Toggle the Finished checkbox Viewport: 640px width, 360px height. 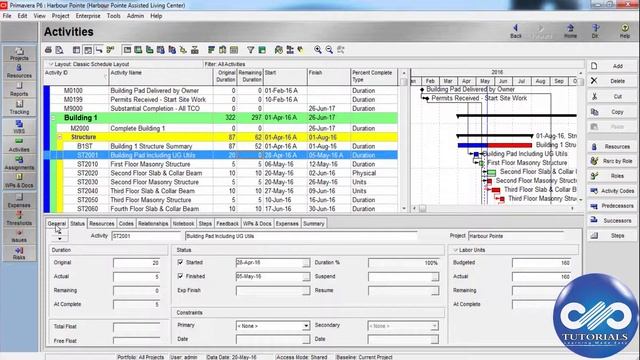180,276
